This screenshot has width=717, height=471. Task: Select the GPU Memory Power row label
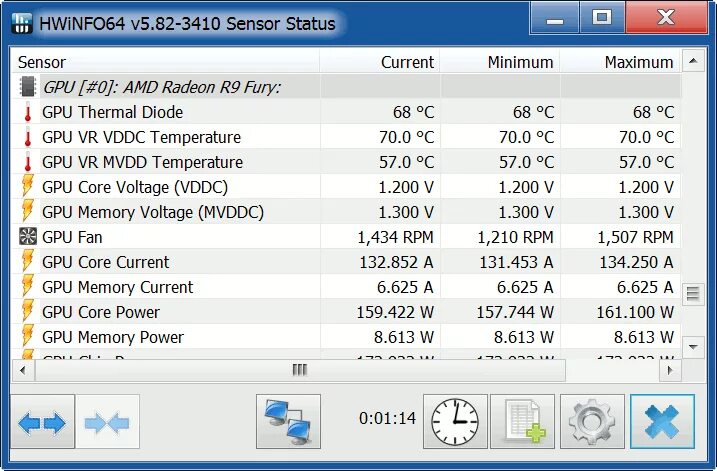tap(113, 337)
